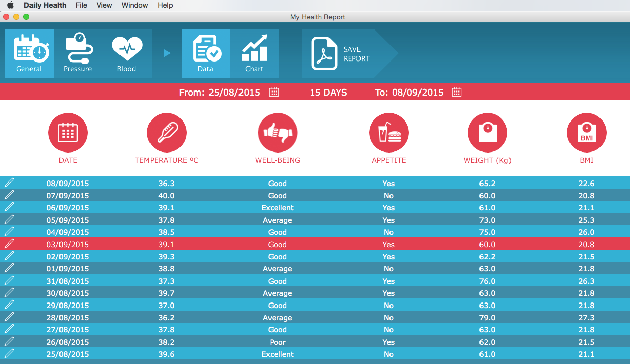Viewport: 630px width, 364px height.
Task: Click the Appetite food-and-drink column icon
Action: (388, 132)
